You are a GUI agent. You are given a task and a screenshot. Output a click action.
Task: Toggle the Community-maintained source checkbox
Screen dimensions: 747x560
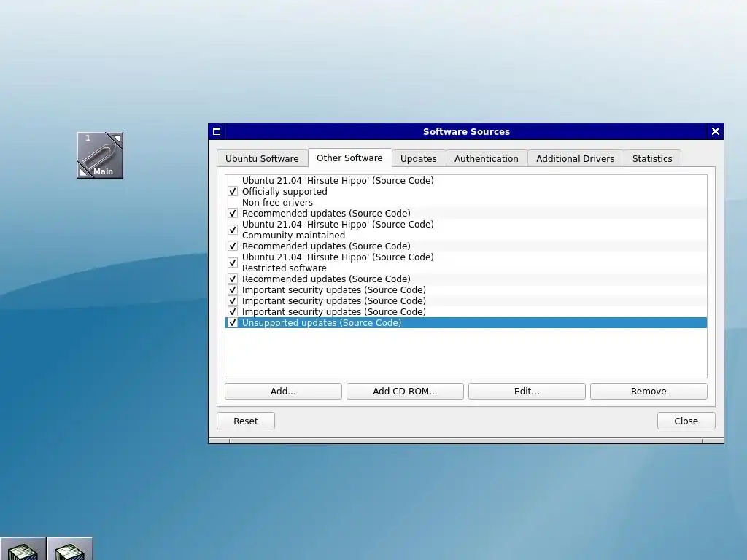coord(233,230)
